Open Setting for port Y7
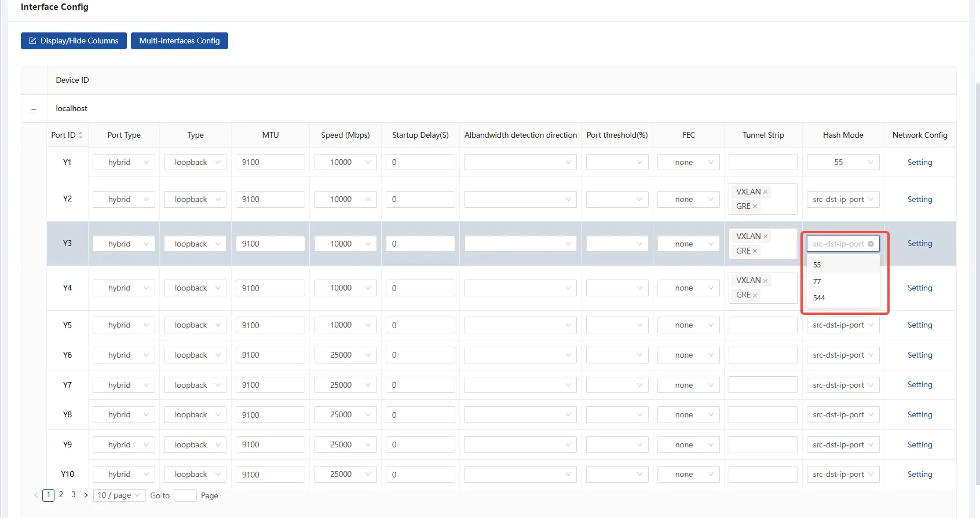Screen dimensions: 980x518 tap(920, 384)
